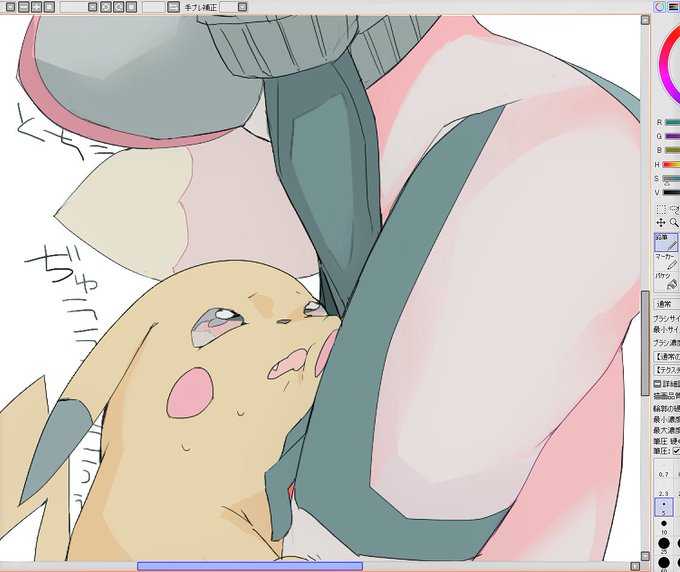Image resolution: width=680 pixels, height=572 pixels.
Task: Choose brush size 0.7
Action: coord(664,470)
